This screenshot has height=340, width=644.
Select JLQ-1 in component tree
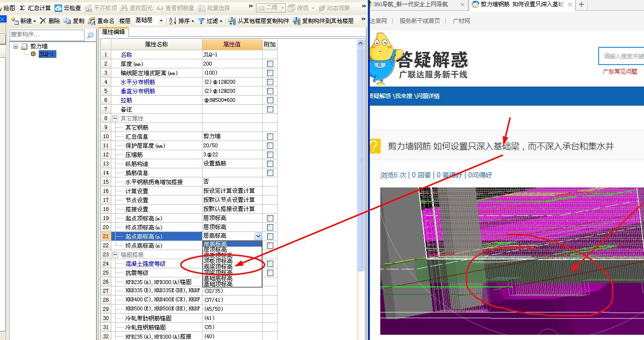[47, 54]
